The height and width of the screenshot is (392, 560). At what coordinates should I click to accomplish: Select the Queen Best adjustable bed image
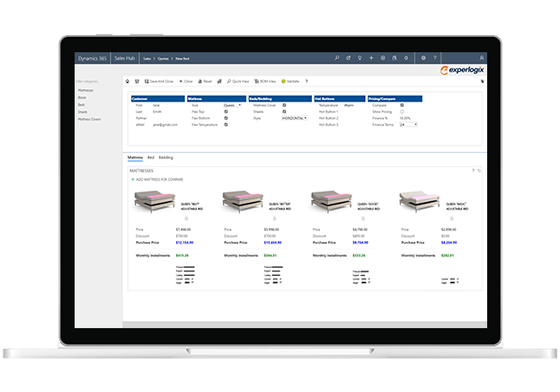tap(155, 201)
